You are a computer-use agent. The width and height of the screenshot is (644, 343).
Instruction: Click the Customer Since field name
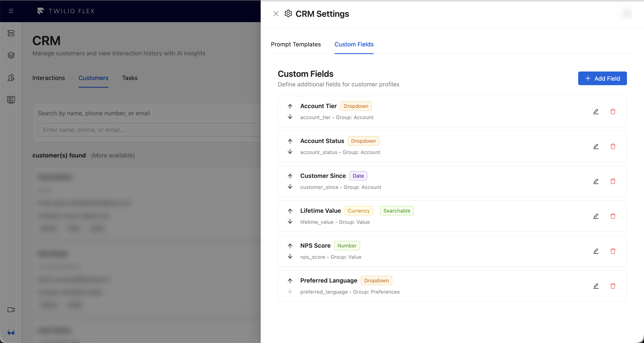(x=323, y=176)
